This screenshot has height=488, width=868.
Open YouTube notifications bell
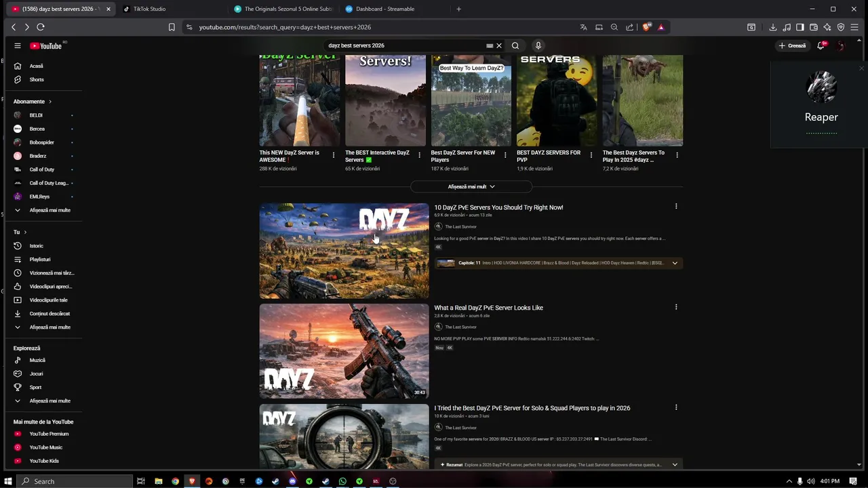click(821, 45)
